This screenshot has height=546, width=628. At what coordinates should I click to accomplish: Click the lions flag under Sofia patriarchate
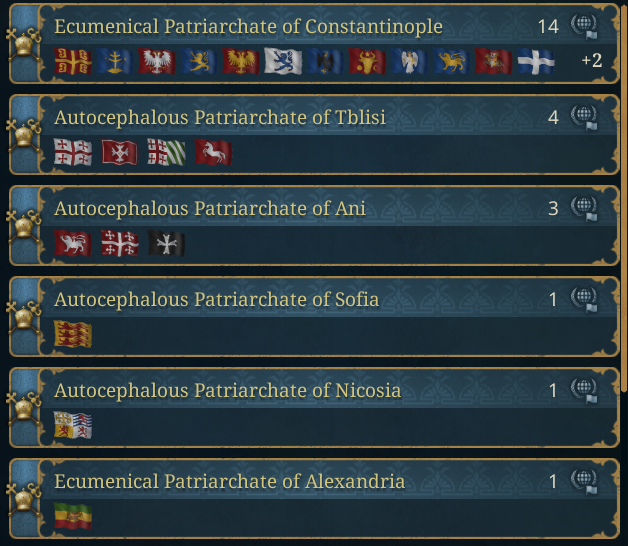[x=73, y=334]
